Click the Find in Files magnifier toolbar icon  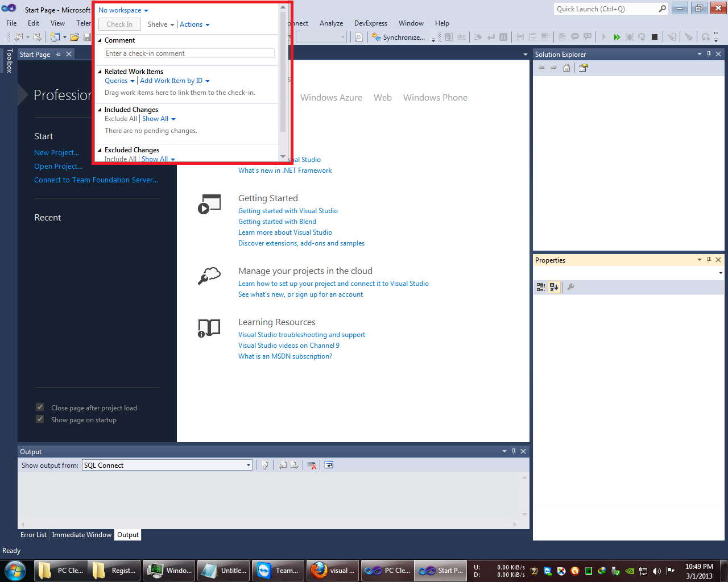pyautogui.click(x=359, y=37)
